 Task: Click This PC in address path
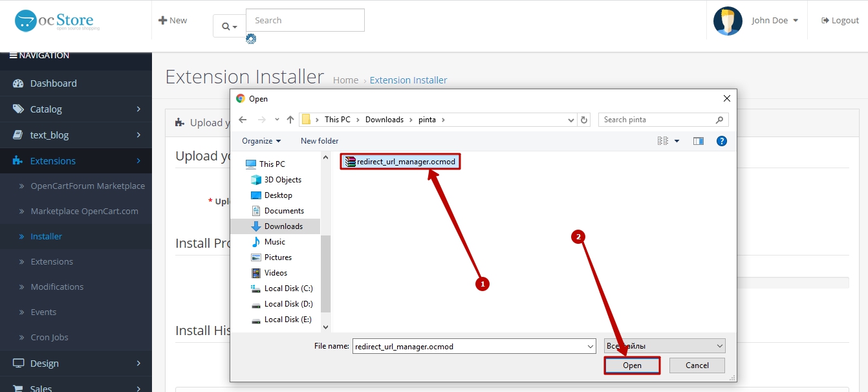(x=338, y=120)
